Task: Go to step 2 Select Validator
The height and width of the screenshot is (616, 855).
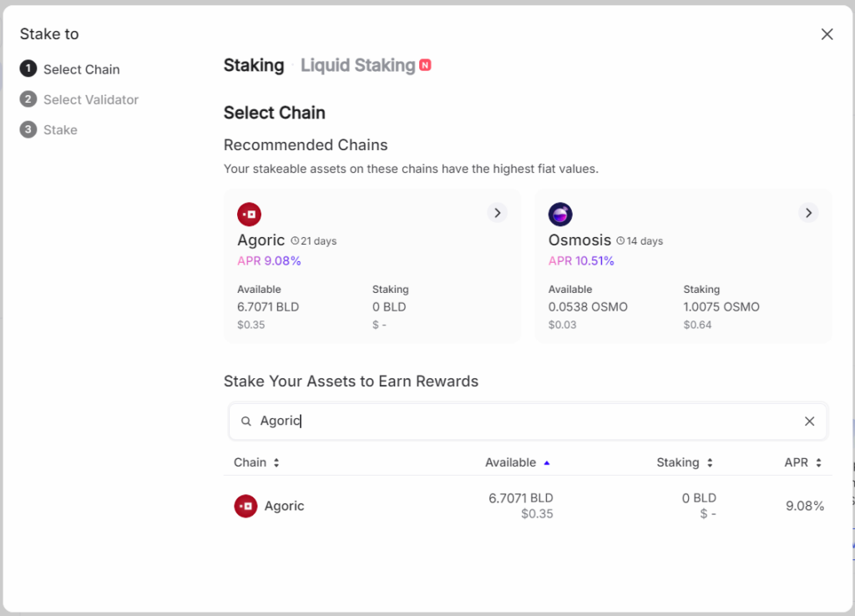Action: pos(90,99)
